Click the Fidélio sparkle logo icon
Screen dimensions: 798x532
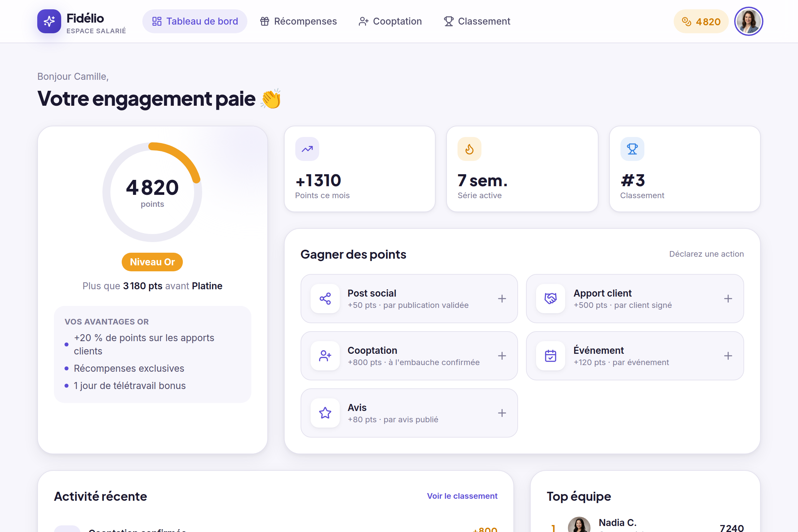(49, 21)
